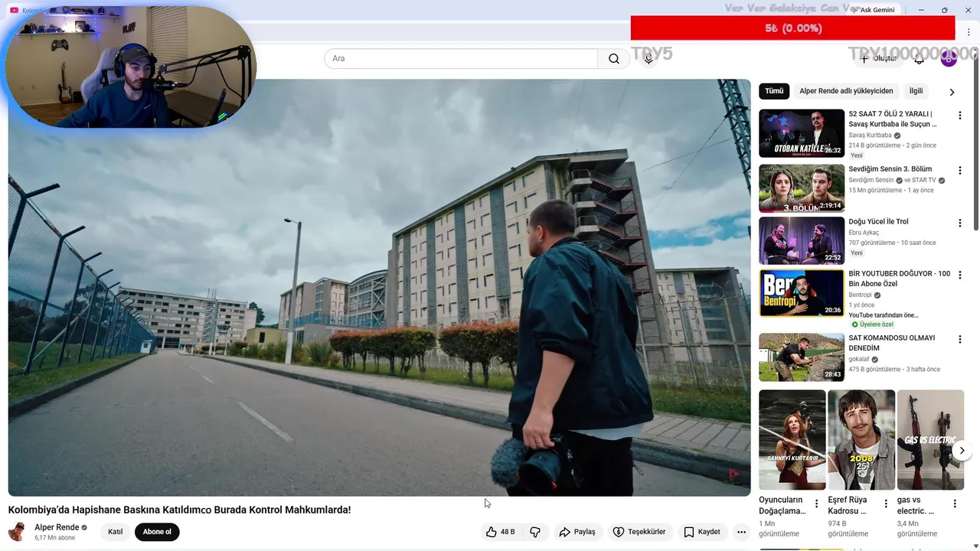Open the account avatar menu

point(949,59)
